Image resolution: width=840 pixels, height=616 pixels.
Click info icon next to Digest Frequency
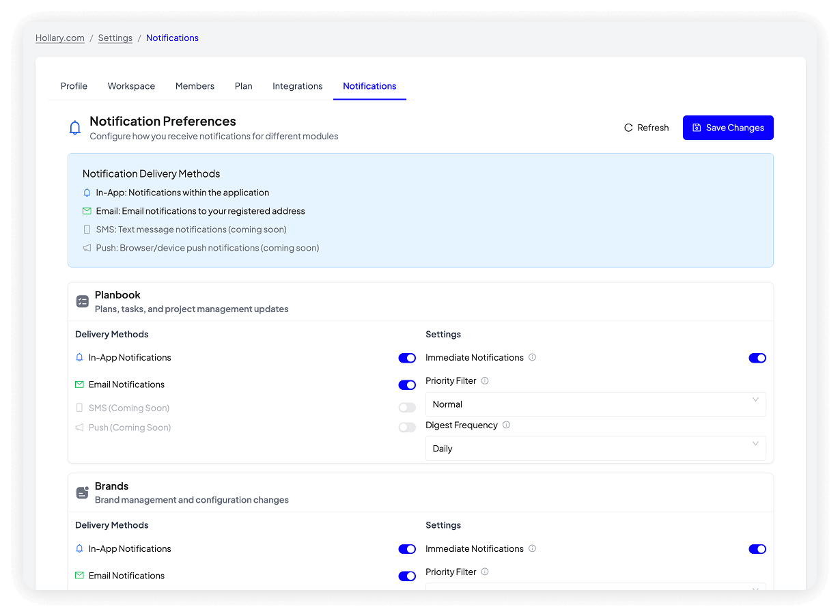pyautogui.click(x=506, y=425)
